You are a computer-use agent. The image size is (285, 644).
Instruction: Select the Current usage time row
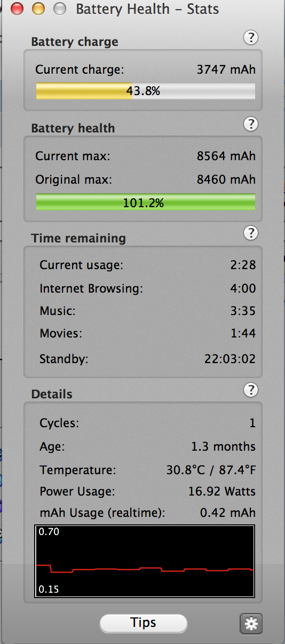[148, 265]
